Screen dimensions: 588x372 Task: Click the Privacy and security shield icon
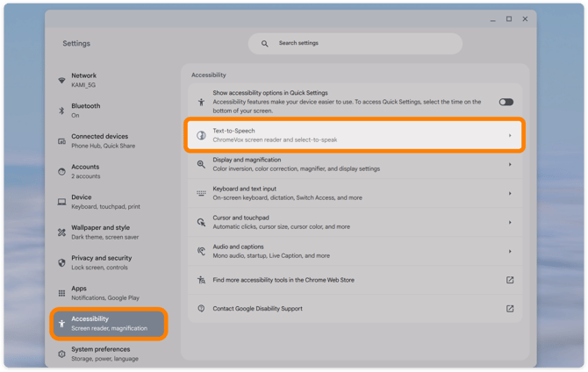tap(62, 263)
